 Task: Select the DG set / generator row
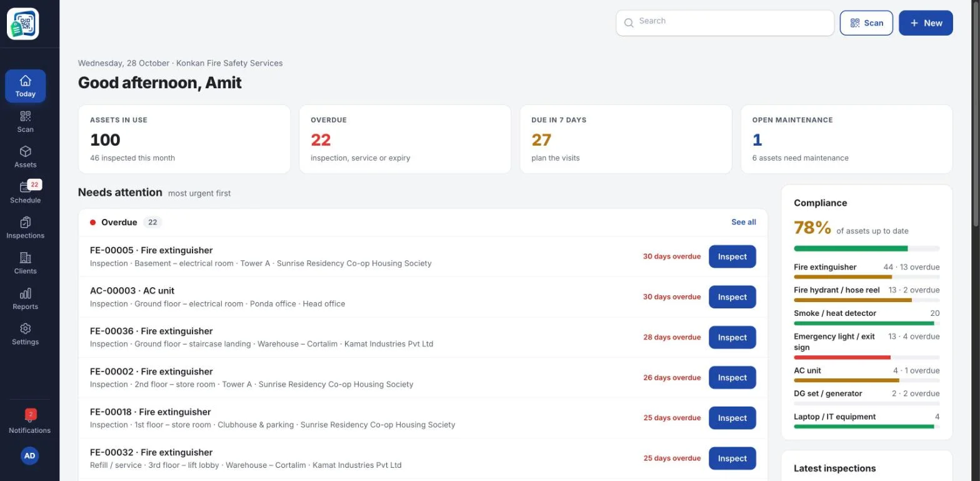(867, 397)
